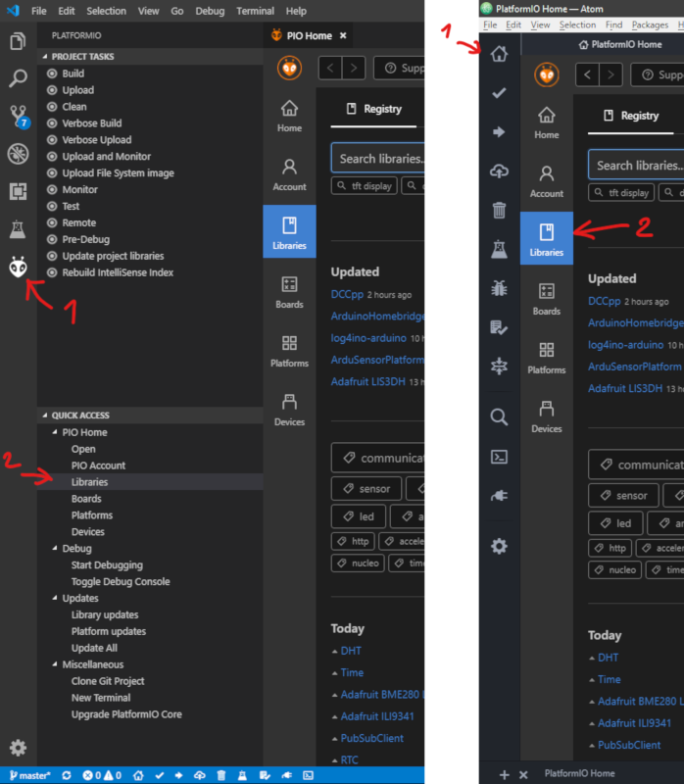This screenshot has width=684, height=784.
Task: Open Manage gear icon in VS Code activity bar
Action: (x=18, y=748)
